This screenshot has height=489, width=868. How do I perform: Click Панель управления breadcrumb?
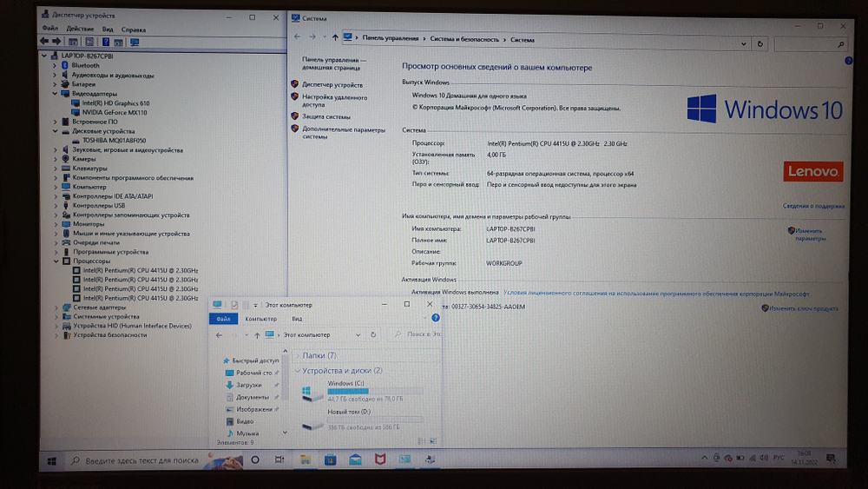391,39
